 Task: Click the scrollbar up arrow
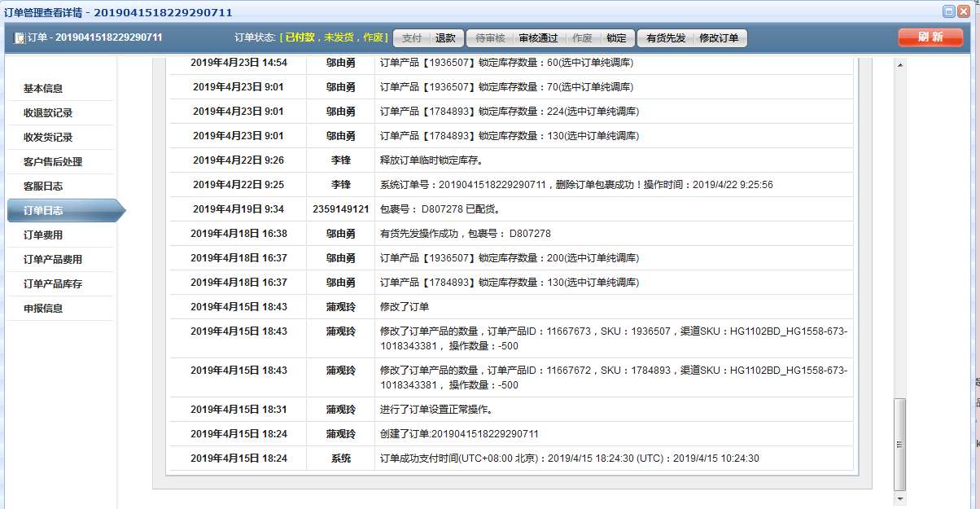(x=899, y=65)
